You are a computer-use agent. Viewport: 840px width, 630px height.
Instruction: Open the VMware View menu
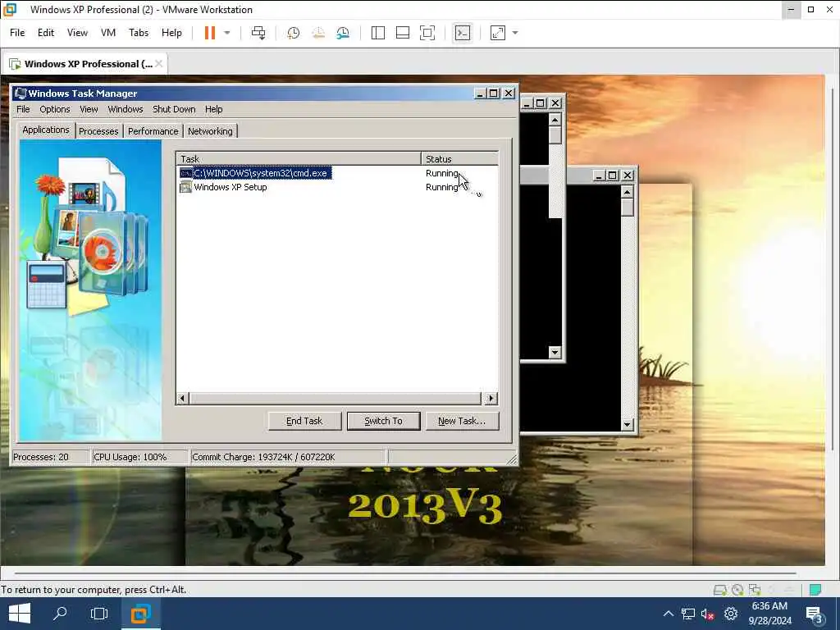(77, 33)
